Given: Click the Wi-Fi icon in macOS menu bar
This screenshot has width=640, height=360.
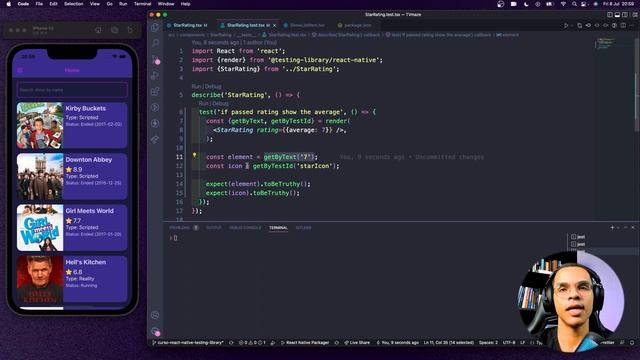Looking at the screenshot, I should click(x=563, y=4).
